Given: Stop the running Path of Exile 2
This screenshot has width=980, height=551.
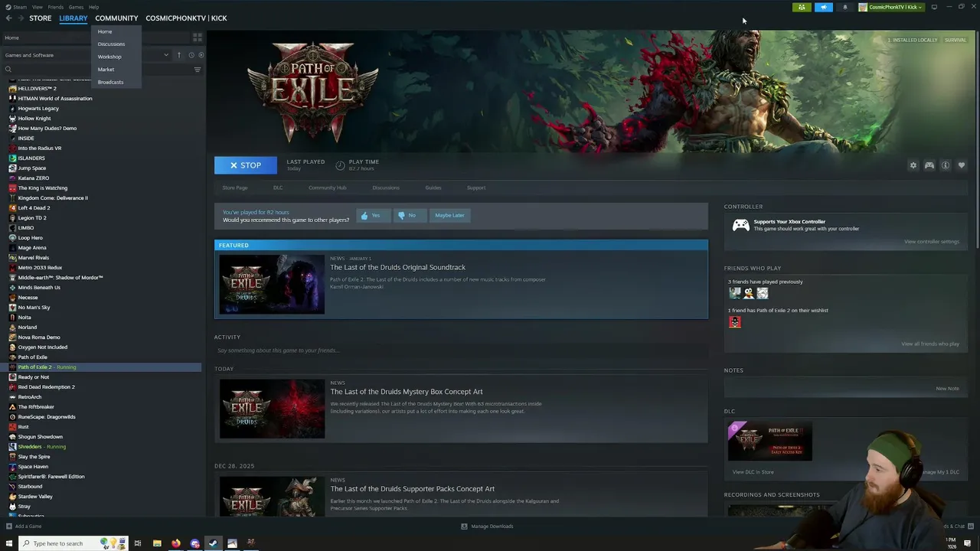Looking at the screenshot, I should point(246,165).
